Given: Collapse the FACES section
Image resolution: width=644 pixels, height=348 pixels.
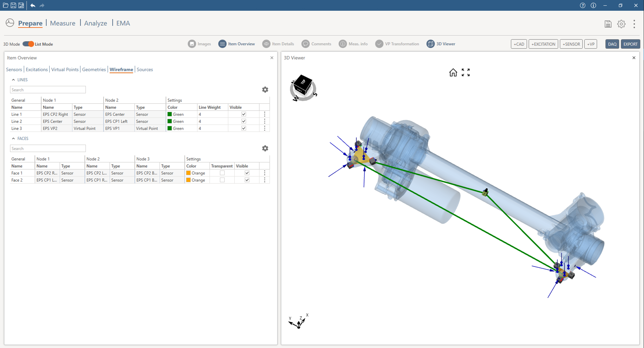Looking at the screenshot, I should [x=13, y=138].
